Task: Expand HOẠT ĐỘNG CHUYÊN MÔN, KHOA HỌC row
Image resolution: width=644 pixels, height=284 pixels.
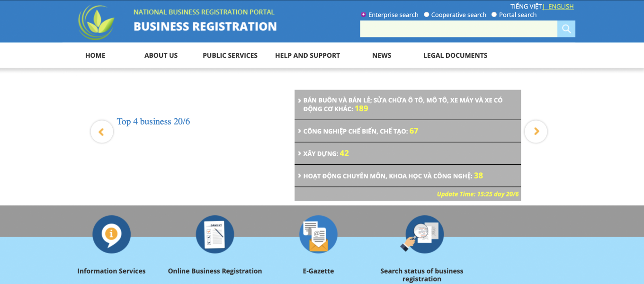Action: [x=408, y=176]
